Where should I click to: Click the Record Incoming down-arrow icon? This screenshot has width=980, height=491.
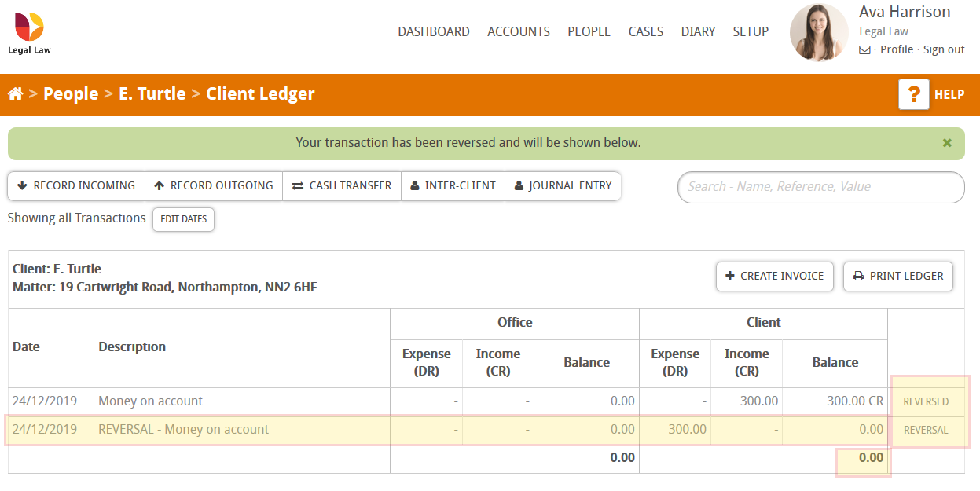(22, 185)
